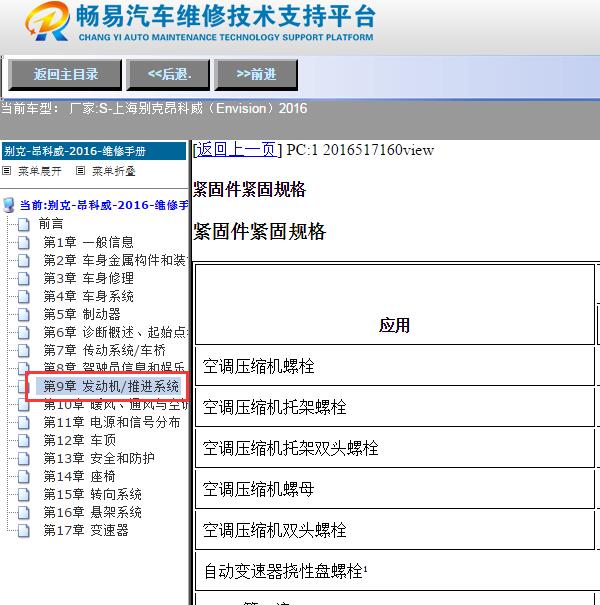Screen dimensions: 600x605
Task: Select 第9章 发动机/推进系统
Action: click(x=111, y=386)
